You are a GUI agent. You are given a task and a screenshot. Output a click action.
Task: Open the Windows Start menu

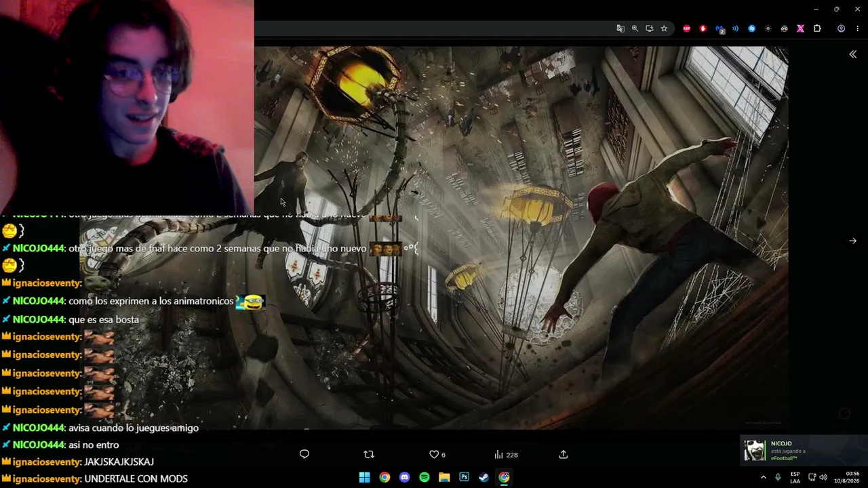[364, 477]
